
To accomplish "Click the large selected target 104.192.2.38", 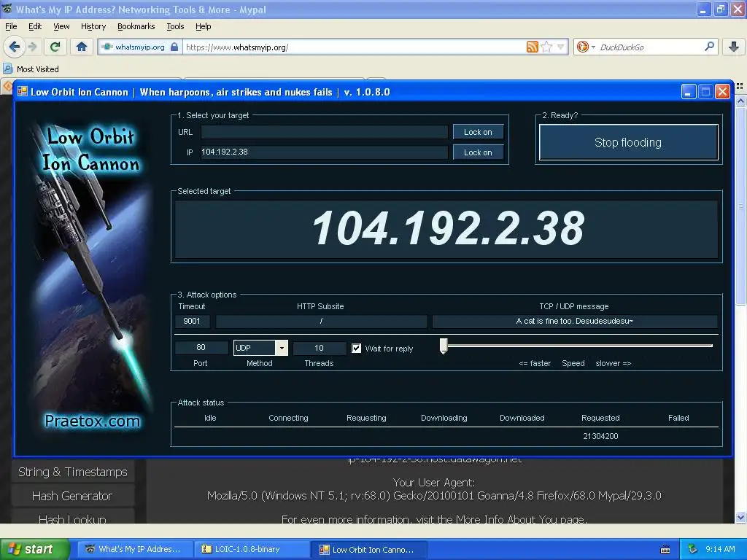I will click(x=448, y=228).
